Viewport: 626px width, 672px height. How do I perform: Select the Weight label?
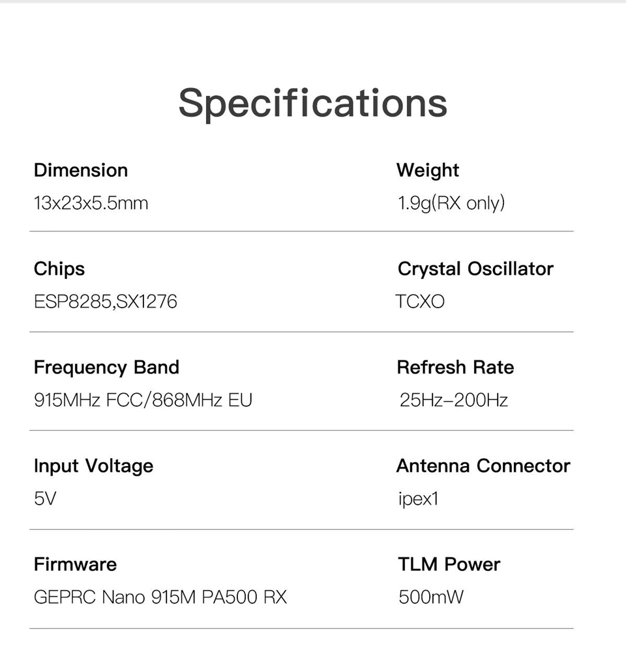(428, 170)
